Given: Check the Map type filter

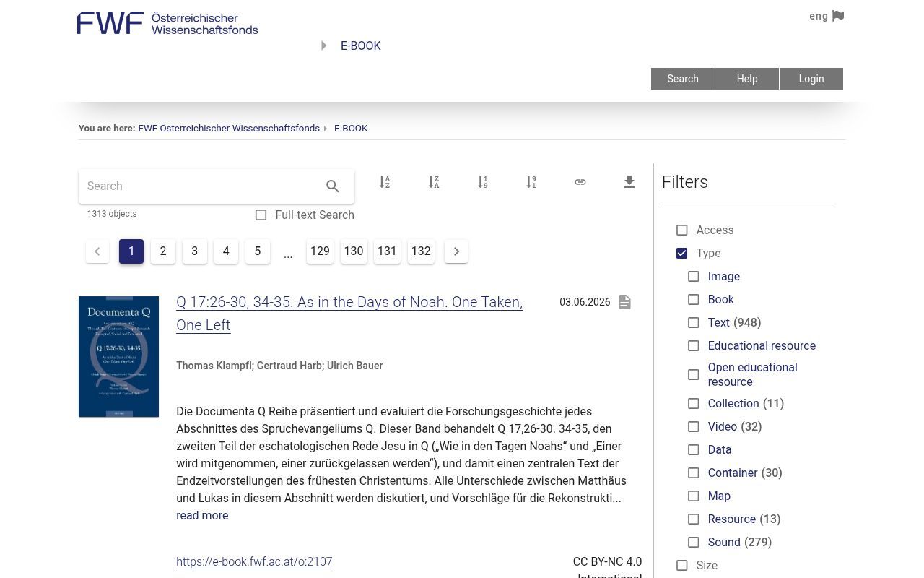Looking at the screenshot, I should pos(694,496).
